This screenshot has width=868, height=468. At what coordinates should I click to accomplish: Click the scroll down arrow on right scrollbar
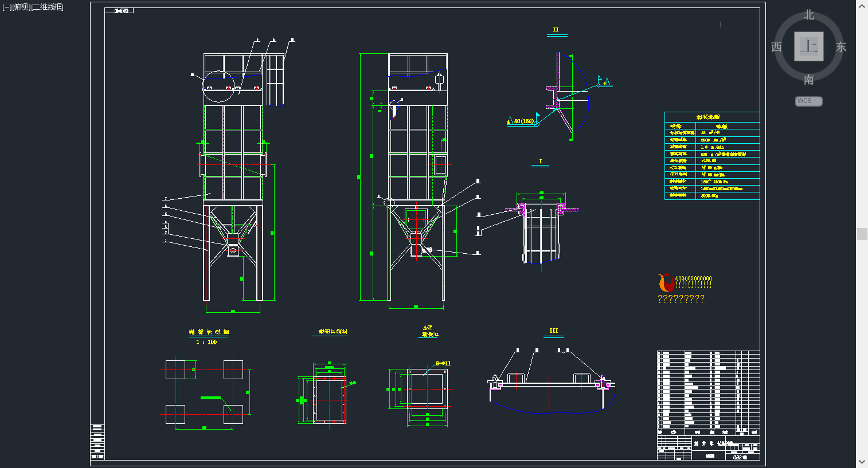[862, 462]
